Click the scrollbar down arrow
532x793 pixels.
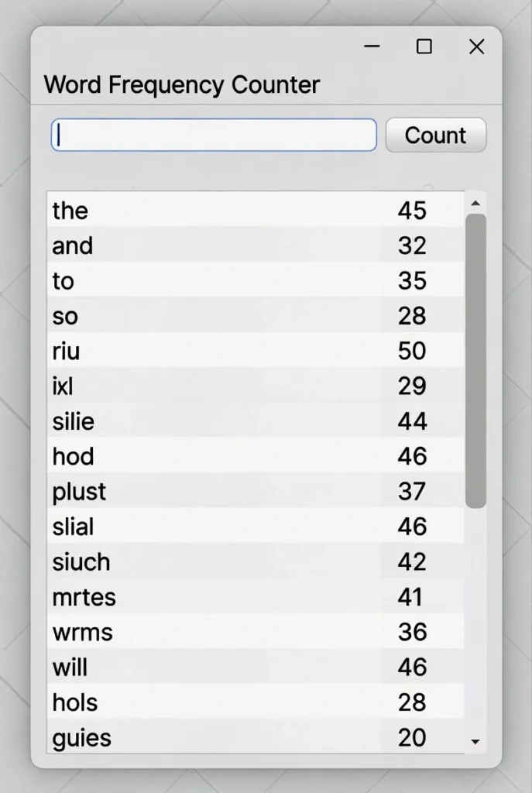[474, 742]
